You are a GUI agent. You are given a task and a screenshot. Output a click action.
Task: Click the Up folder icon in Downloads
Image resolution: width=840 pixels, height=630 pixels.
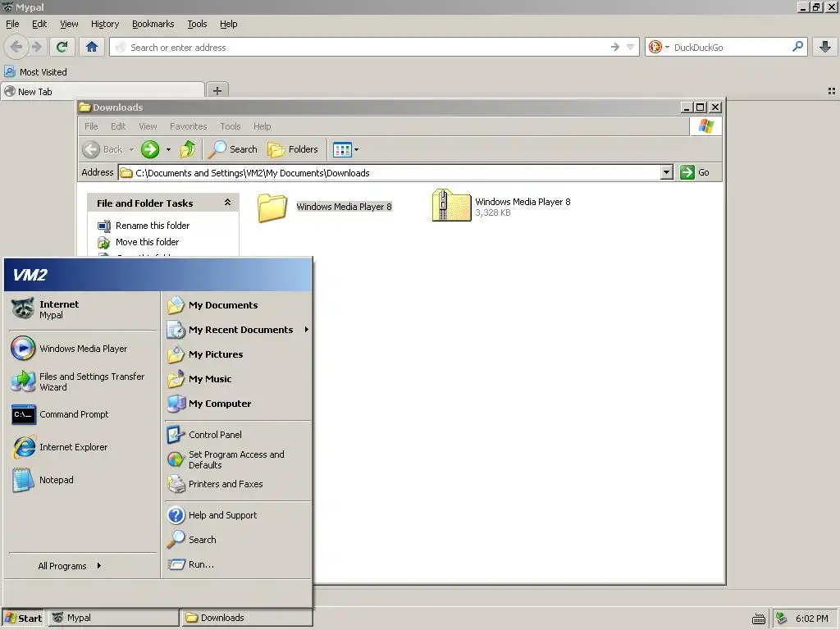(188, 149)
